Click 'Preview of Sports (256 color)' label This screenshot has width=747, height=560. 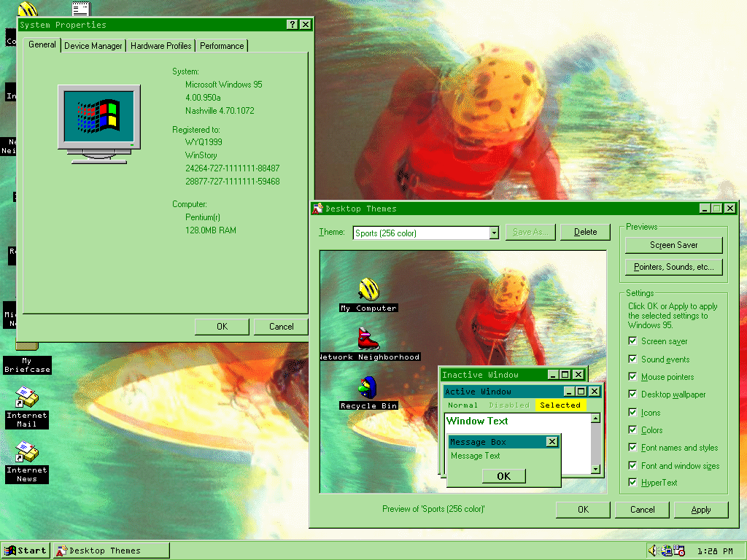433,508
